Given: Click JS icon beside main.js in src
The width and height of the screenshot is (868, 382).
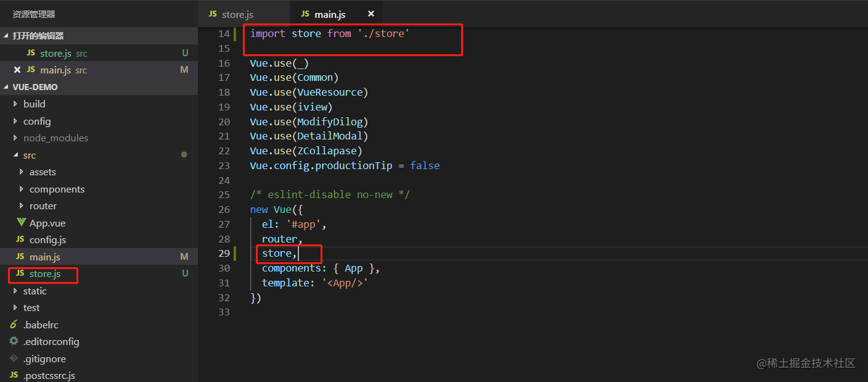Looking at the screenshot, I should [20, 256].
